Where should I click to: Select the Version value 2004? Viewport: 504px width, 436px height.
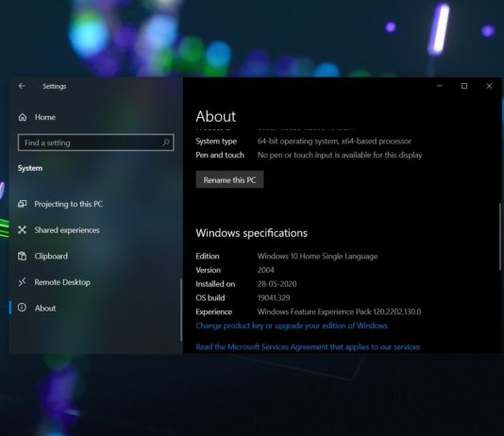click(266, 270)
